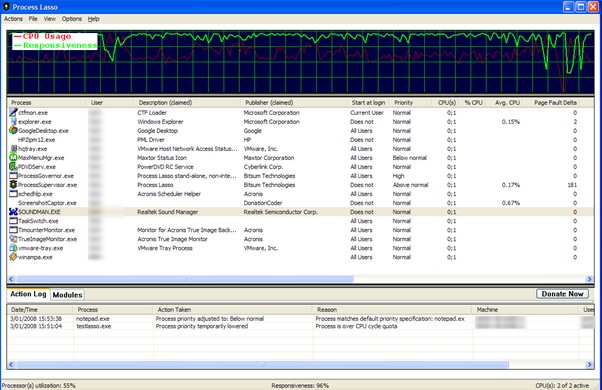The width and height of the screenshot is (602, 390).
Task: Click the TimounterMonitor.exe process icon
Action: 13,230
